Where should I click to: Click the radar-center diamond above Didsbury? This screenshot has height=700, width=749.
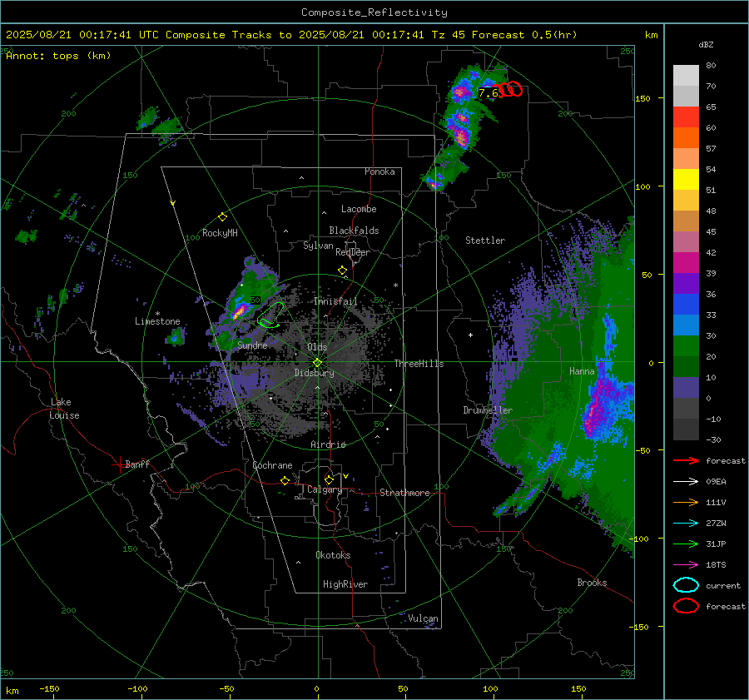coord(317,362)
